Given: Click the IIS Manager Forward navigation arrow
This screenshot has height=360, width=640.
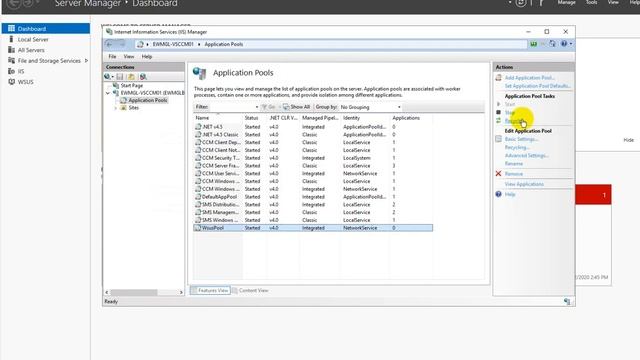Looking at the screenshot, I should pos(122,44).
